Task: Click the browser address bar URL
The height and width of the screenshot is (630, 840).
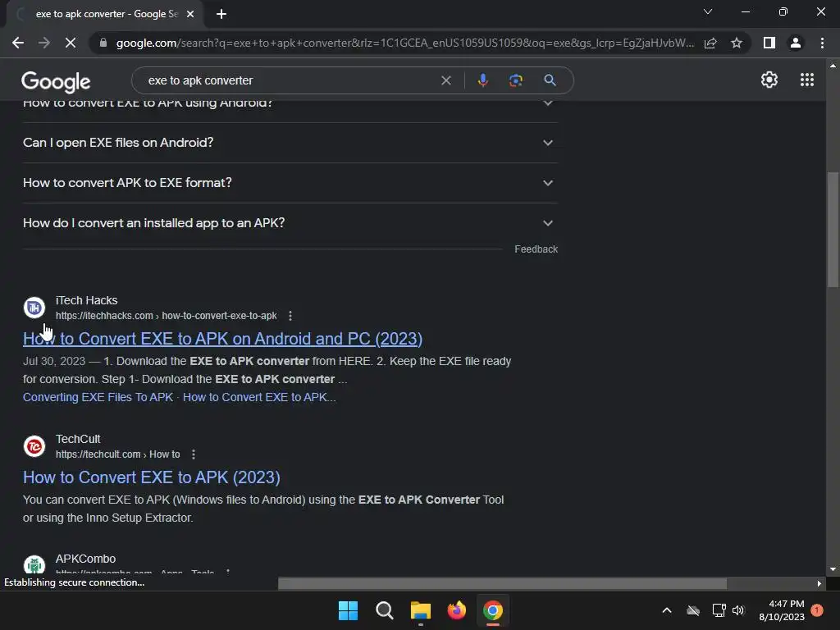Action: (405, 43)
